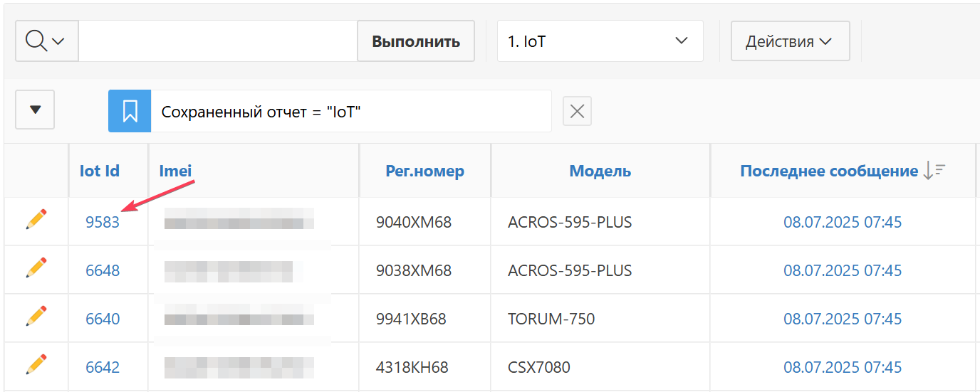Collapse the filter panel with triangle button
This screenshot has width=980, height=392.
35,110
